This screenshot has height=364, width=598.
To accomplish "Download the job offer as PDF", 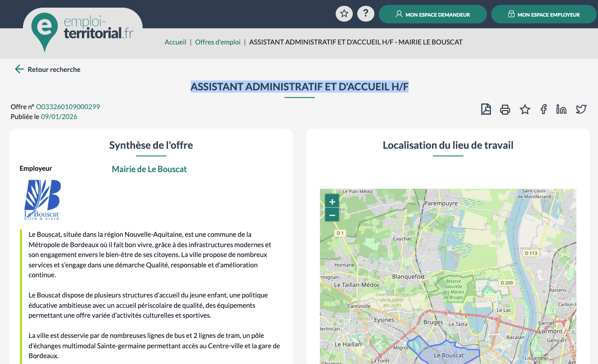I will pyautogui.click(x=486, y=109).
